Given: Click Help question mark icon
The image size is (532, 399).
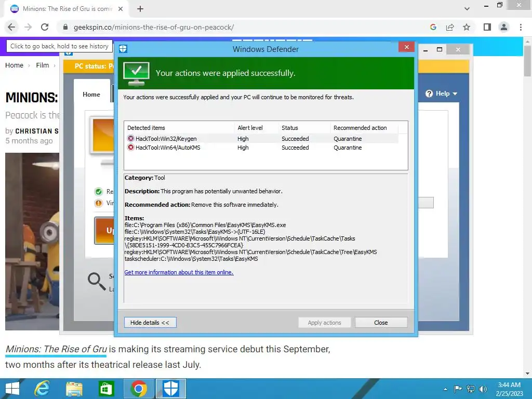Looking at the screenshot, I should point(429,94).
